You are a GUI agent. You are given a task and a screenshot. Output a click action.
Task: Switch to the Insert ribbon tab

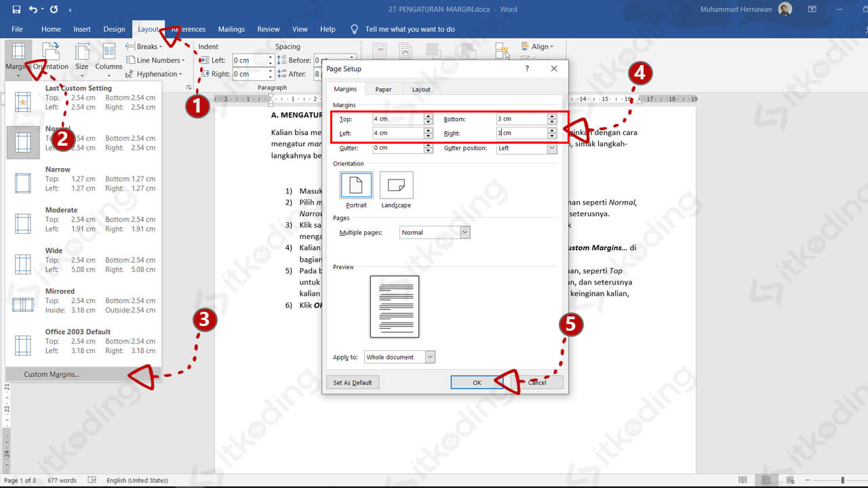pyautogui.click(x=82, y=29)
